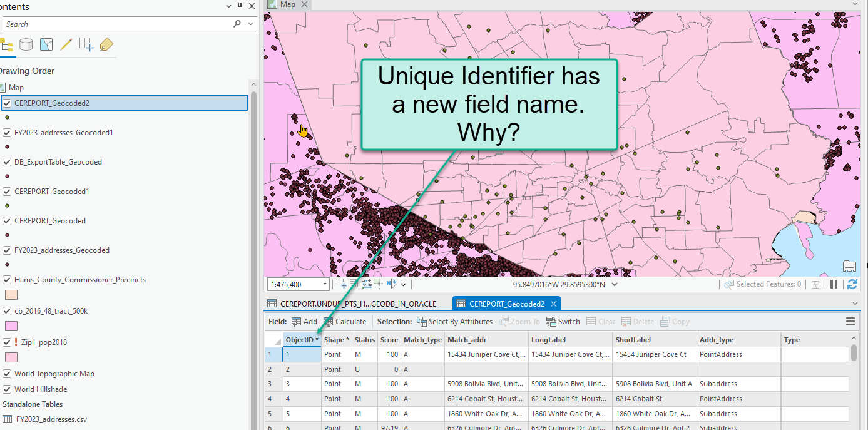Open the attribute table hamburger menu
The width and height of the screenshot is (868, 430).
(850, 322)
